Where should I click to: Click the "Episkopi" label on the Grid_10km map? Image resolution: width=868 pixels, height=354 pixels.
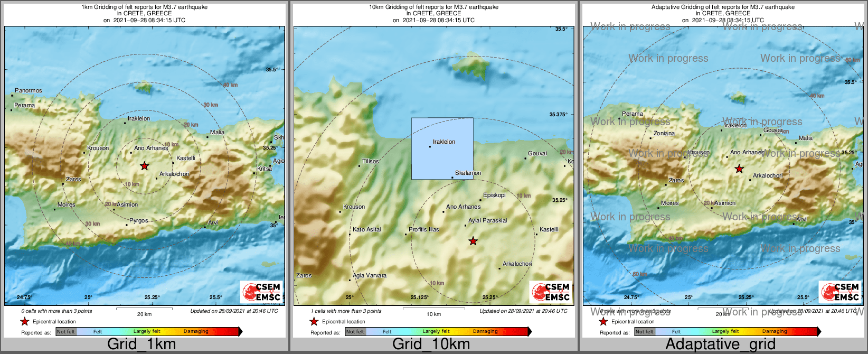(494, 195)
